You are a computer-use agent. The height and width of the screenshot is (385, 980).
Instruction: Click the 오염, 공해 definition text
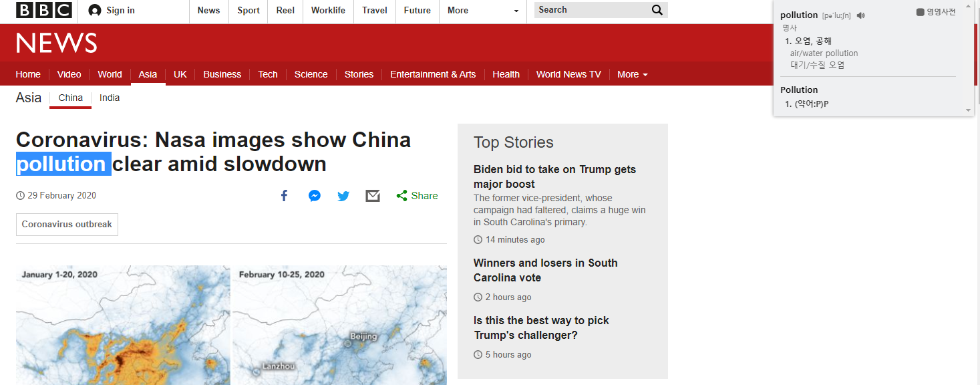(813, 41)
